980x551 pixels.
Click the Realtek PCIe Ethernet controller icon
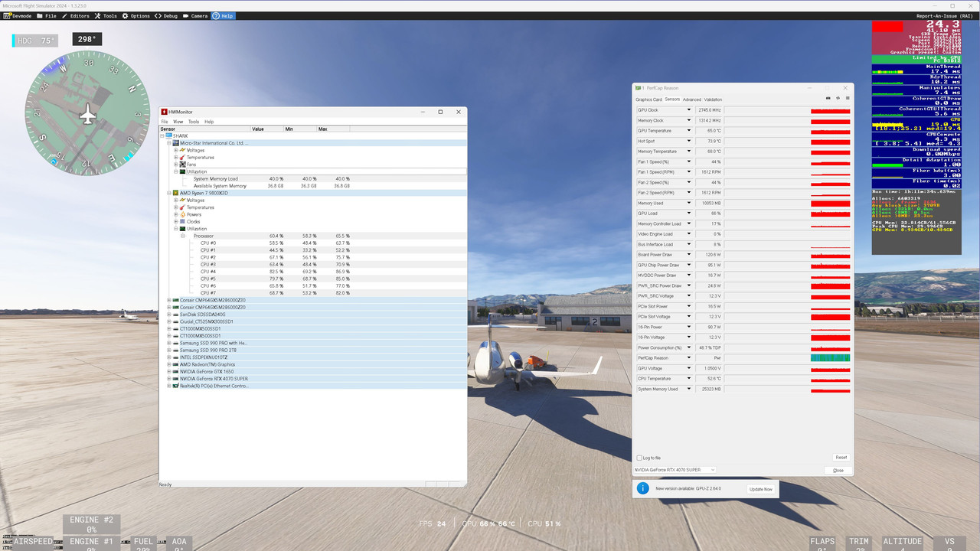(176, 386)
